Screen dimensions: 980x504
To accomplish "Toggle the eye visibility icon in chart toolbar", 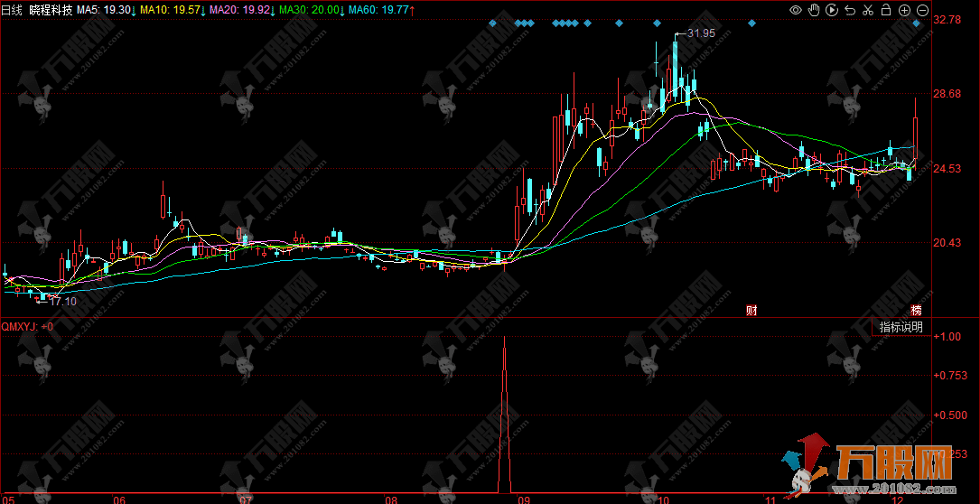I will click(x=796, y=10).
